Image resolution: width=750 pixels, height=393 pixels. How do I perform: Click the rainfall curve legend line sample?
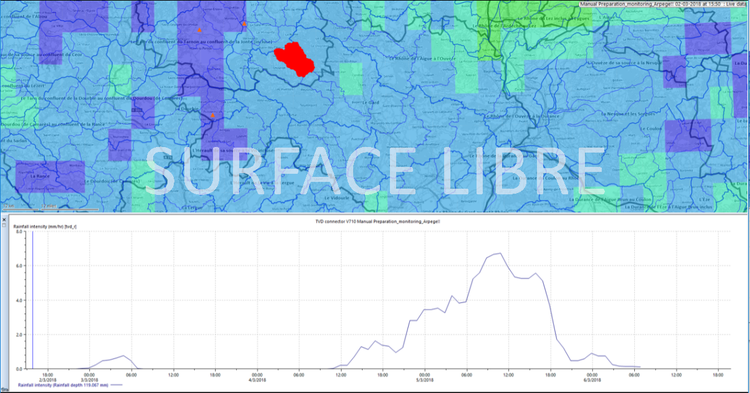[x=116, y=385]
